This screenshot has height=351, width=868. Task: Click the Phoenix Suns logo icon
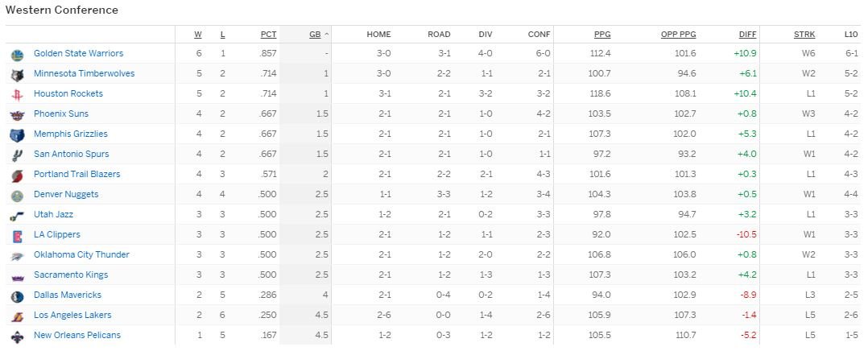pyautogui.click(x=18, y=115)
